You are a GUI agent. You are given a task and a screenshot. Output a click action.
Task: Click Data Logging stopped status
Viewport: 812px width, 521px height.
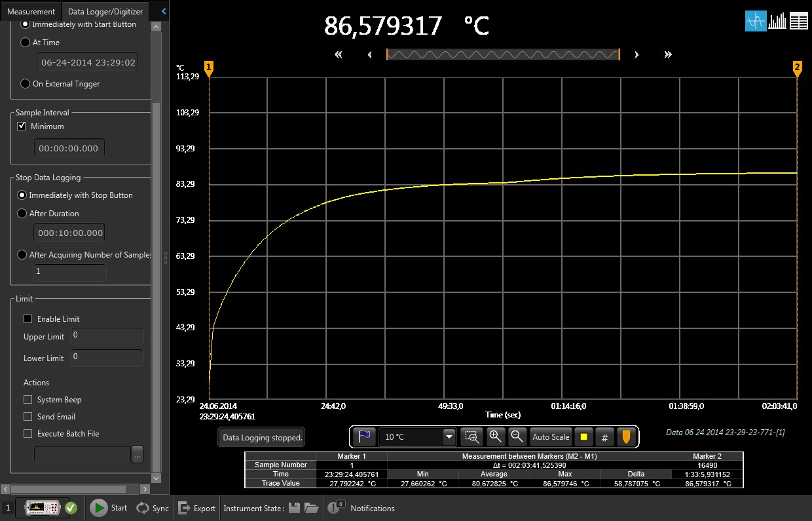click(262, 437)
